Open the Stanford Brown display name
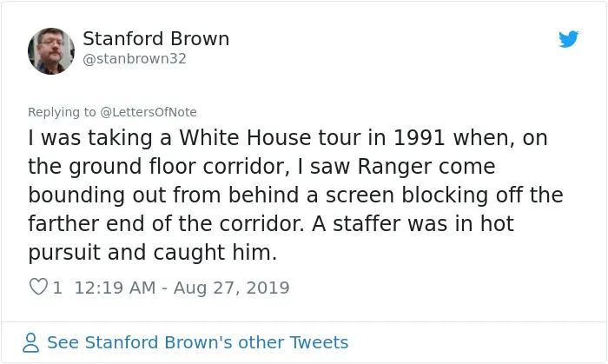608x364 pixels. (x=155, y=38)
